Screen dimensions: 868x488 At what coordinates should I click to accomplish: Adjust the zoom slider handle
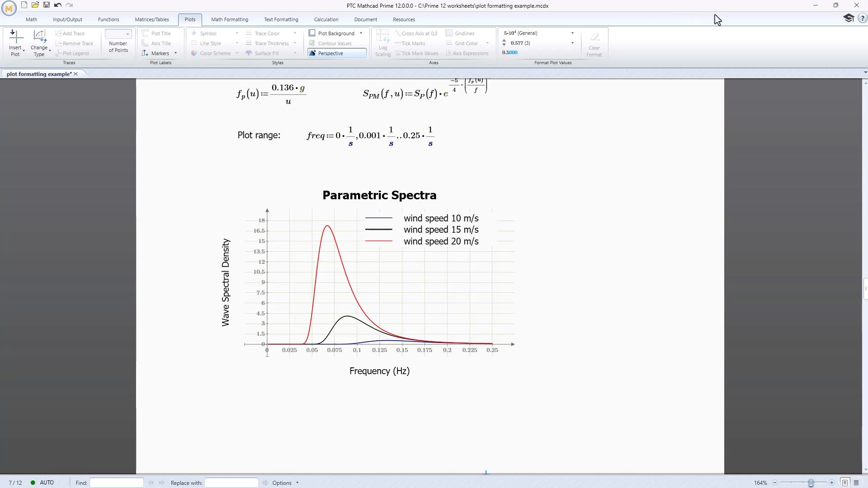click(811, 483)
